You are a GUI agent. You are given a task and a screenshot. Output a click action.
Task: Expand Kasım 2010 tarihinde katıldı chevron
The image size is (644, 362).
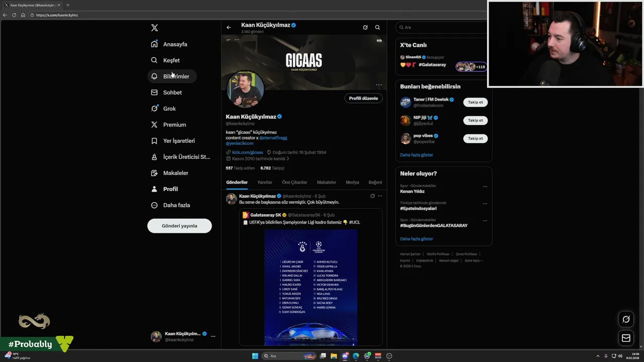(x=288, y=158)
